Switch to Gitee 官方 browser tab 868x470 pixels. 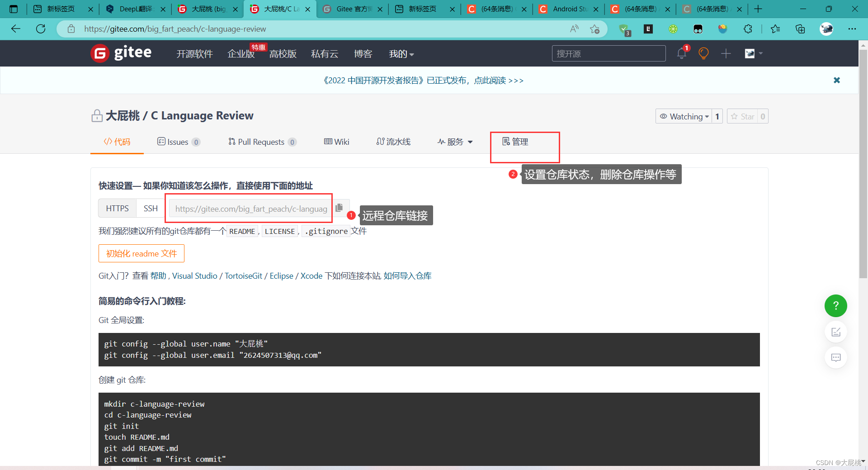[x=353, y=9]
